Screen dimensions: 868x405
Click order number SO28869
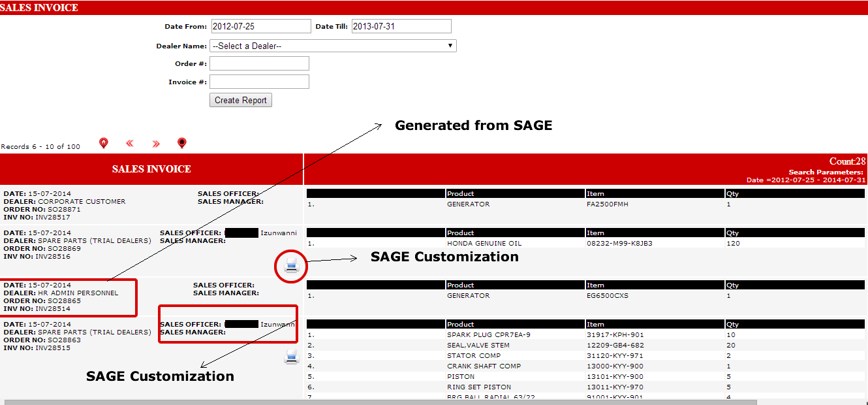click(x=64, y=248)
